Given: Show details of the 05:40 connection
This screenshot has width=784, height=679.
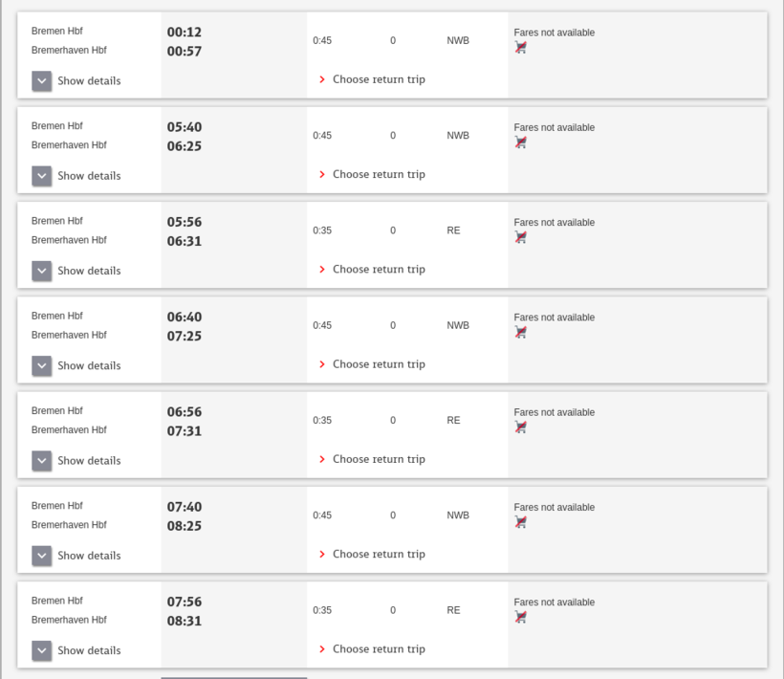Looking at the screenshot, I should pyautogui.click(x=41, y=176).
